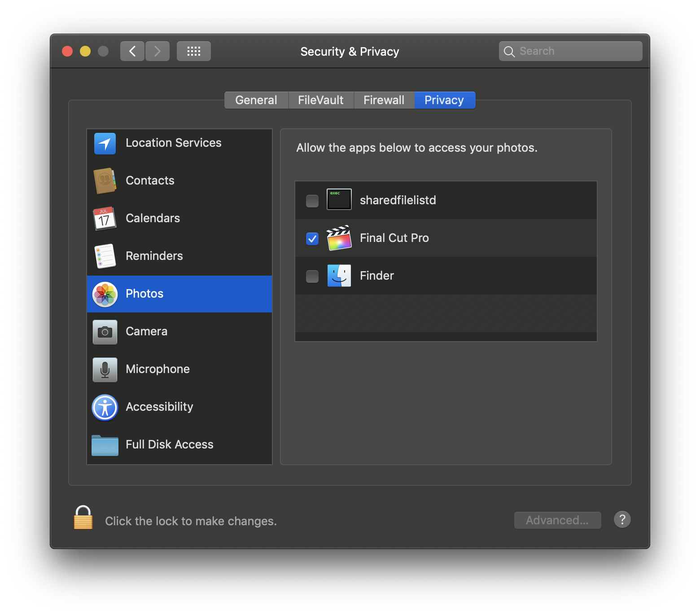
Task: Focus the Search field
Action: click(571, 51)
